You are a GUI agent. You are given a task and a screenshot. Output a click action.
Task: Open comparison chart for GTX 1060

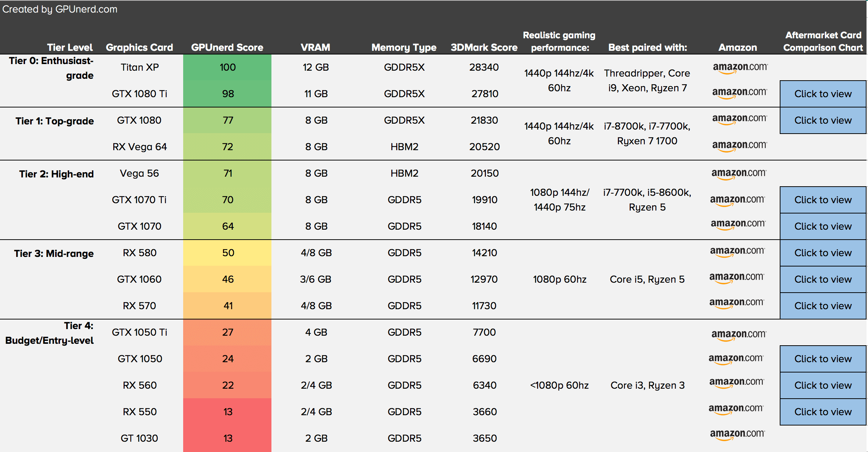[823, 279]
